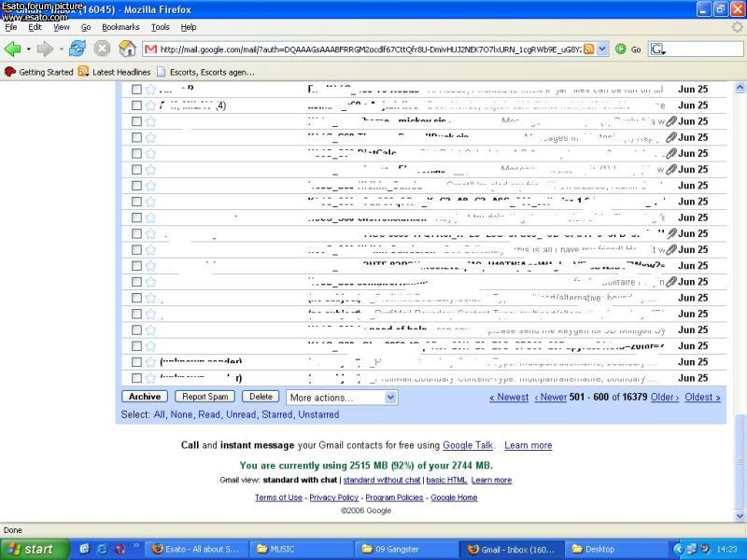Viewport: 747px width, 560px height.
Task: Open the Getting Started bookmark
Action: 39,72
